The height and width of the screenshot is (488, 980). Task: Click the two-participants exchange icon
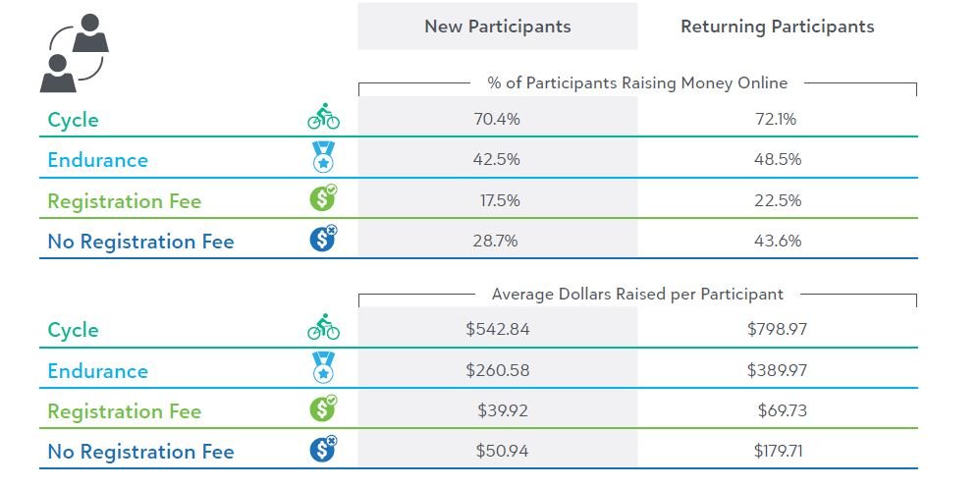pyautogui.click(x=76, y=53)
